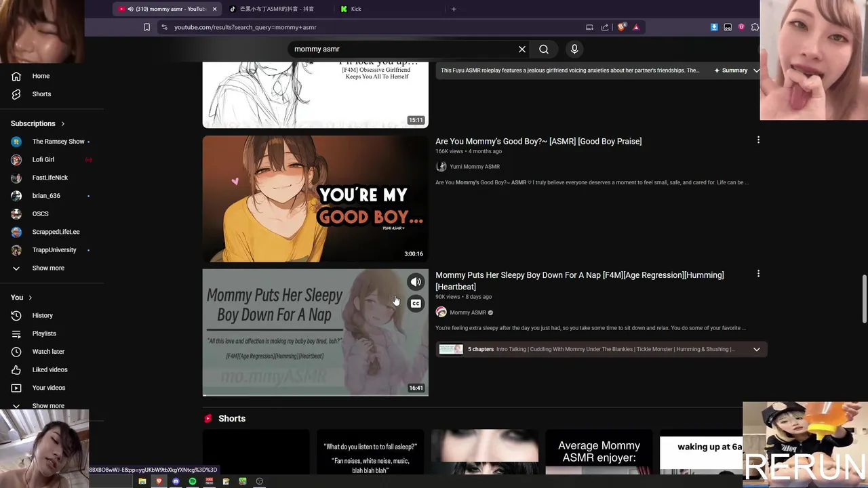Show more subscriptions

point(48,268)
